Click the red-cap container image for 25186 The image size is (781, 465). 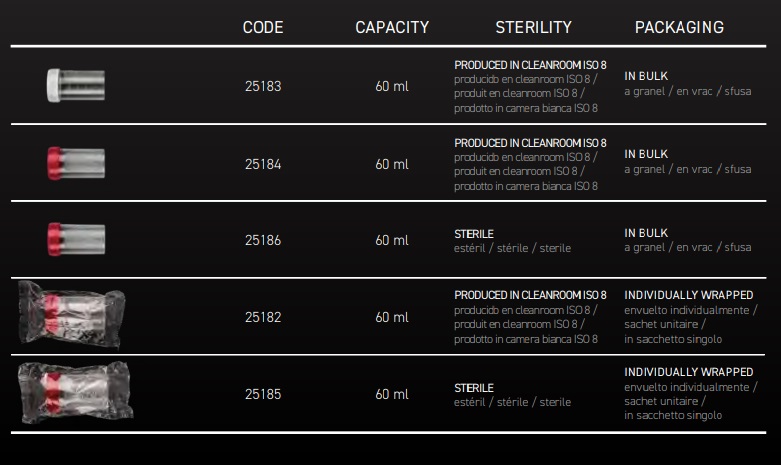point(75,240)
